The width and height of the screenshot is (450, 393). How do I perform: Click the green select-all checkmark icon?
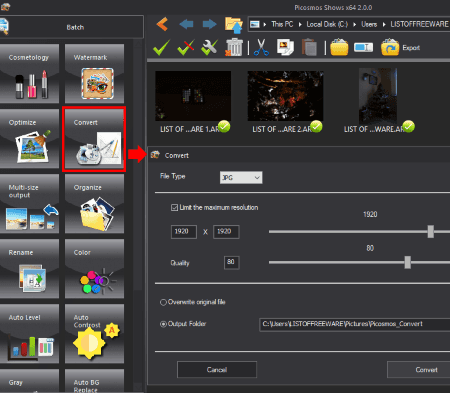coord(161,48)
